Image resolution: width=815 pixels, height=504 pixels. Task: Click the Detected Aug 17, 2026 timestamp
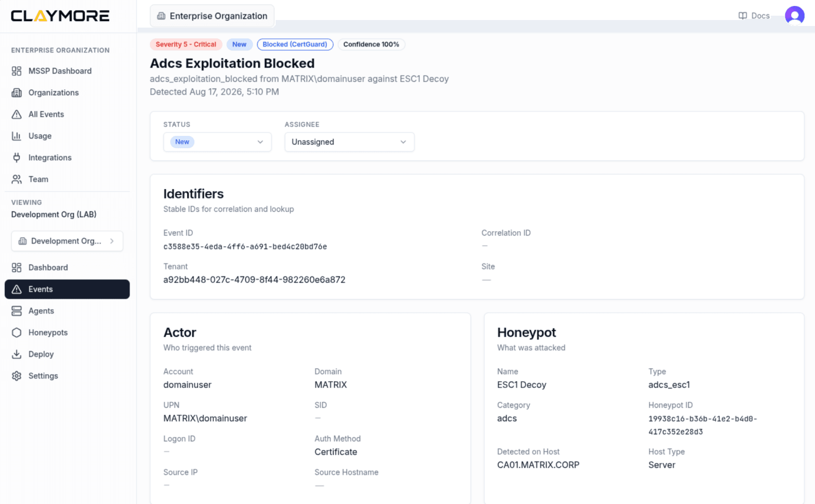pyautogui.click(x=214, y=92)
